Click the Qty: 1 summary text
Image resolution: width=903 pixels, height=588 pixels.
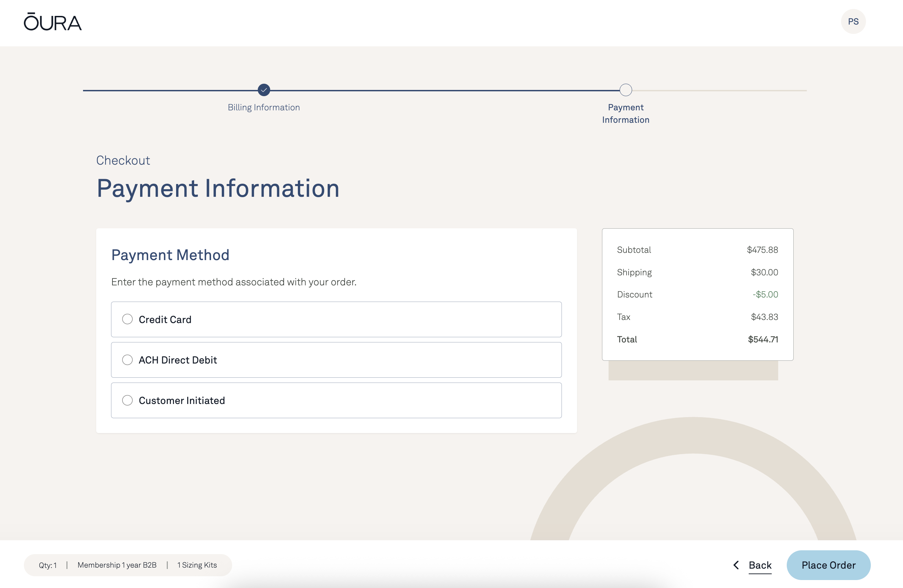pyautogui.click(x=48, y=565)
